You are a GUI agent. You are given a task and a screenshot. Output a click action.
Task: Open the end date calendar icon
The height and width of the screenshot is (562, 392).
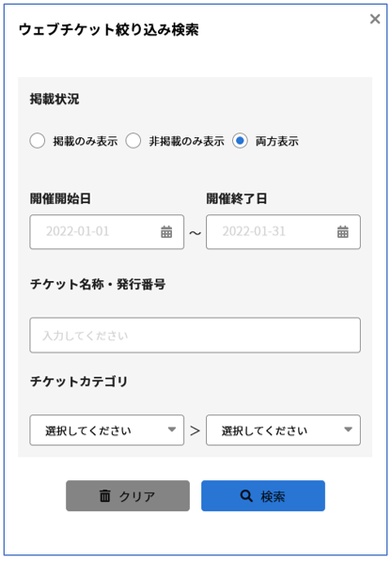(342, 232)
